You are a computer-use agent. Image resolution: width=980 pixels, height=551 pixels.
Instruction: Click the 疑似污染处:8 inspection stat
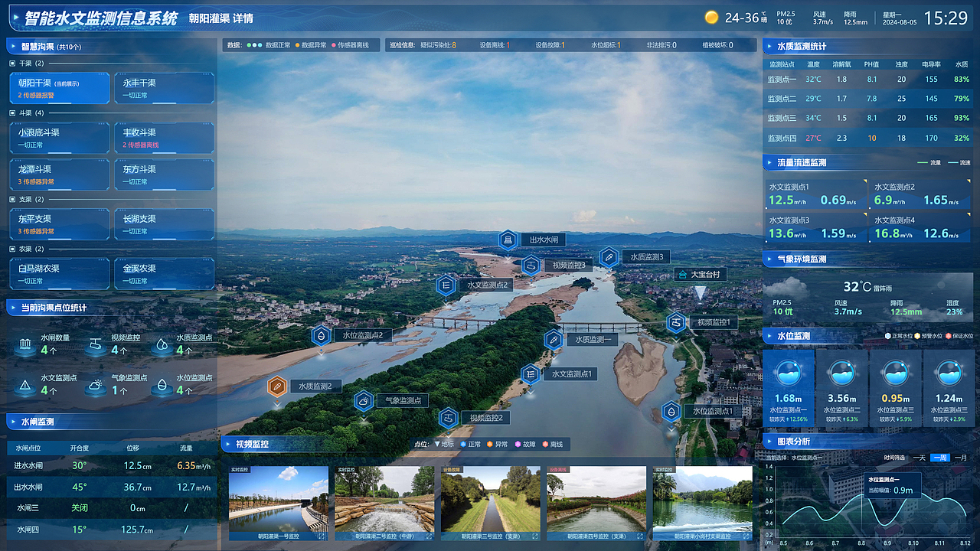tap(438, 45)
